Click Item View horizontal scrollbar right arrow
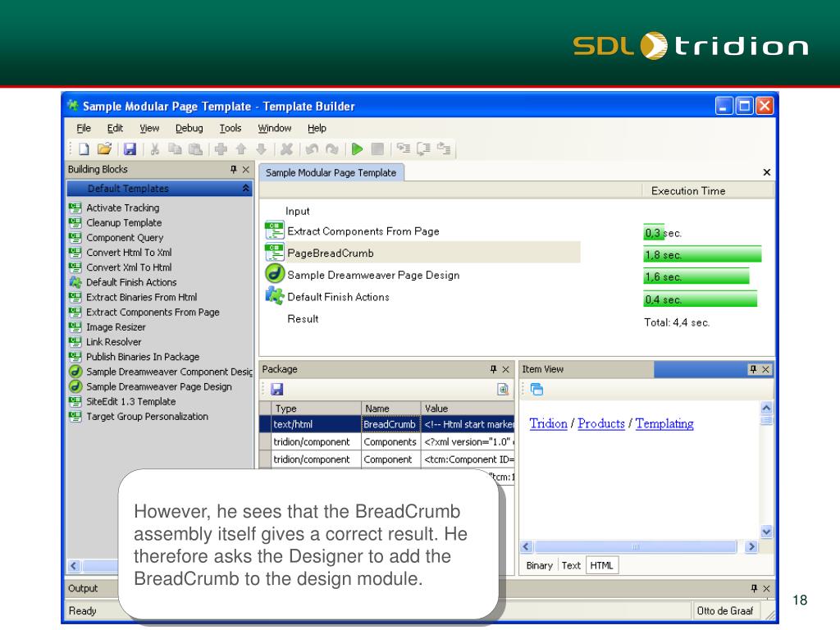Viewport: 840px width, 630px height. 751,546
